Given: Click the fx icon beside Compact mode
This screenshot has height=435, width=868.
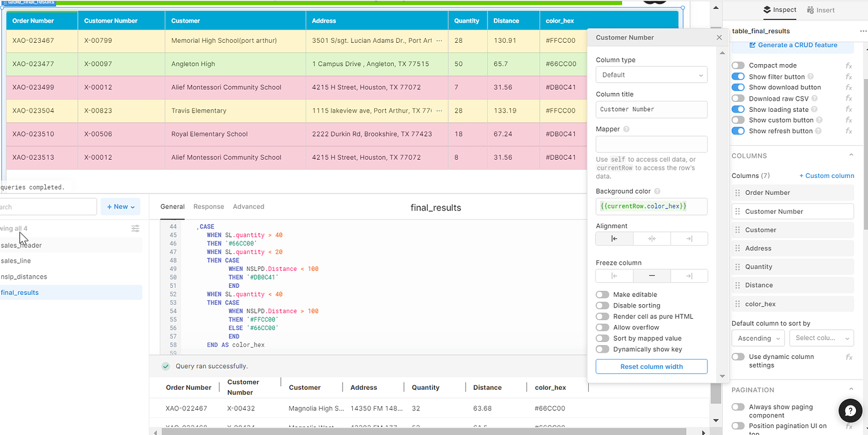Looking at the screenshot, I should click(x=849, y=65).
